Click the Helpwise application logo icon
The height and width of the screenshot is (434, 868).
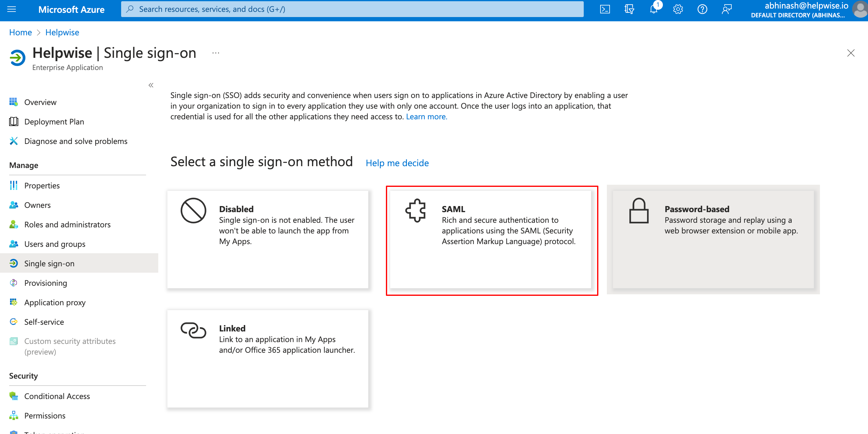(18, 58)
